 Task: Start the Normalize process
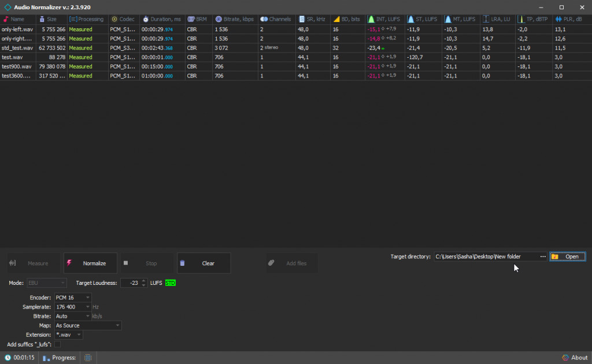(x=90, y=263)
